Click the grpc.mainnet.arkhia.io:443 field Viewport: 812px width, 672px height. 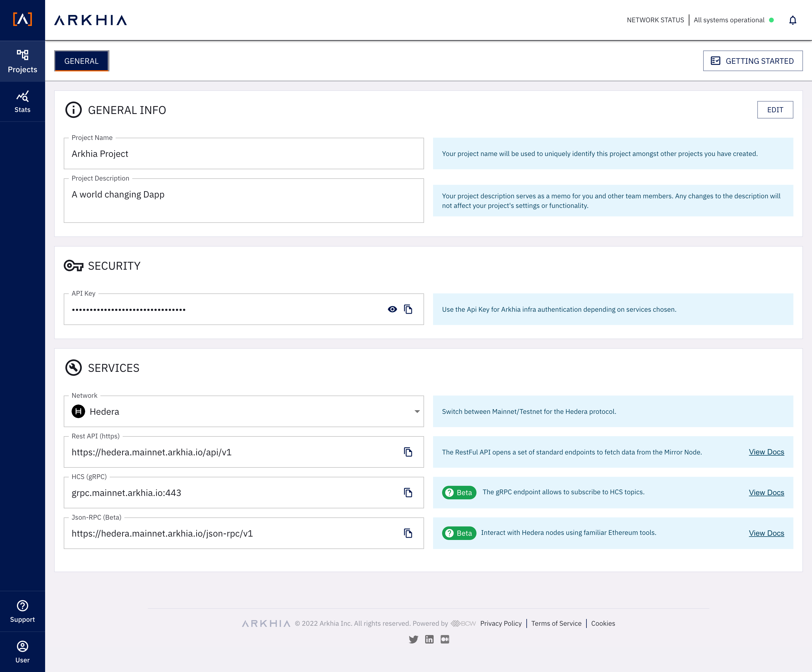244,493
